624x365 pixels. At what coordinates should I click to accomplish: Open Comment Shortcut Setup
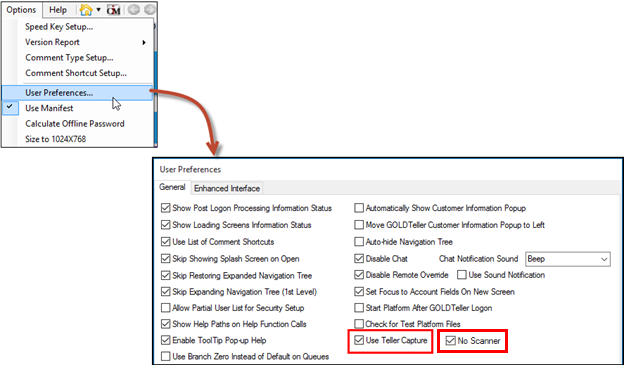click(77, 73)
